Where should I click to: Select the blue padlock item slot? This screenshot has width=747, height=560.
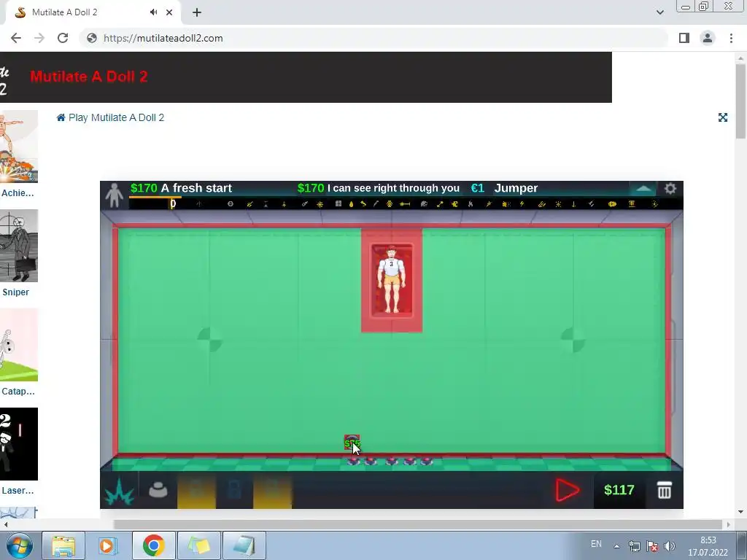click(x=234, y=490)
